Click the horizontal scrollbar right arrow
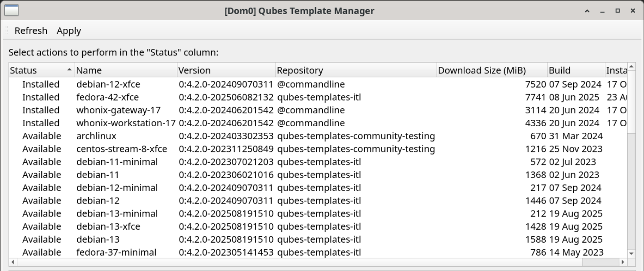This screenshot has width=644, height=271. [x=622, y=262]
